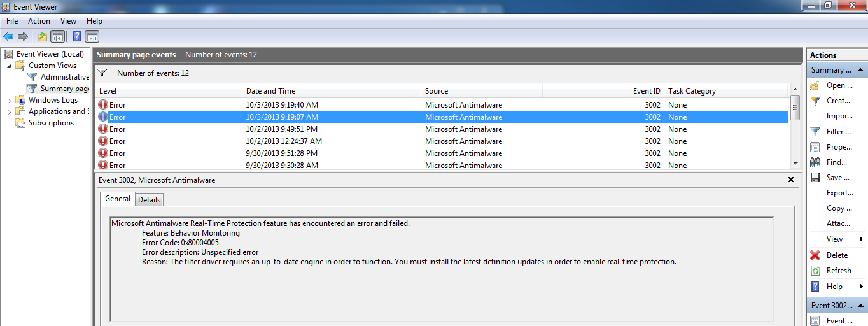Open the View submenu arrow in Actions
The width and height of the screenshot is (868, 326).
pyautogui.click(x=861, y=239)
